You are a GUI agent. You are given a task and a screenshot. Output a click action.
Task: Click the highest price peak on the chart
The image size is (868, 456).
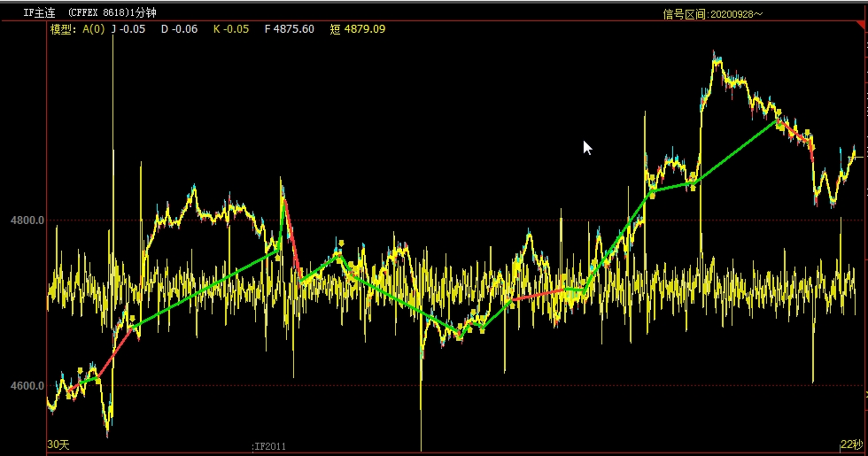click(x=714, y=55)
